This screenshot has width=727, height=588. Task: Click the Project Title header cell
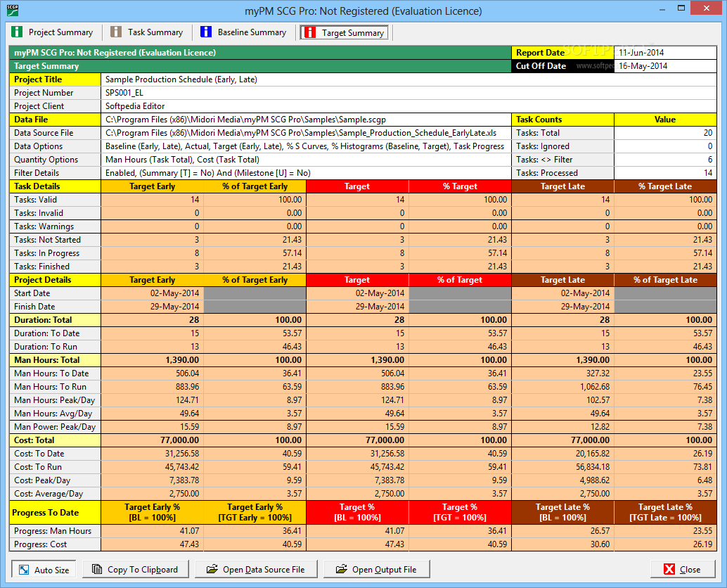55,79
